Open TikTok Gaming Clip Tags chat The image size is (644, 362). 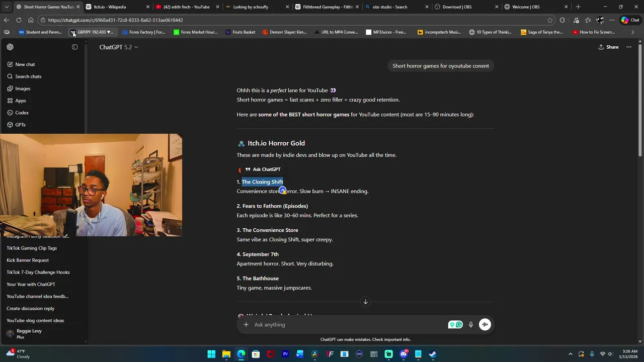pos(32,248)
